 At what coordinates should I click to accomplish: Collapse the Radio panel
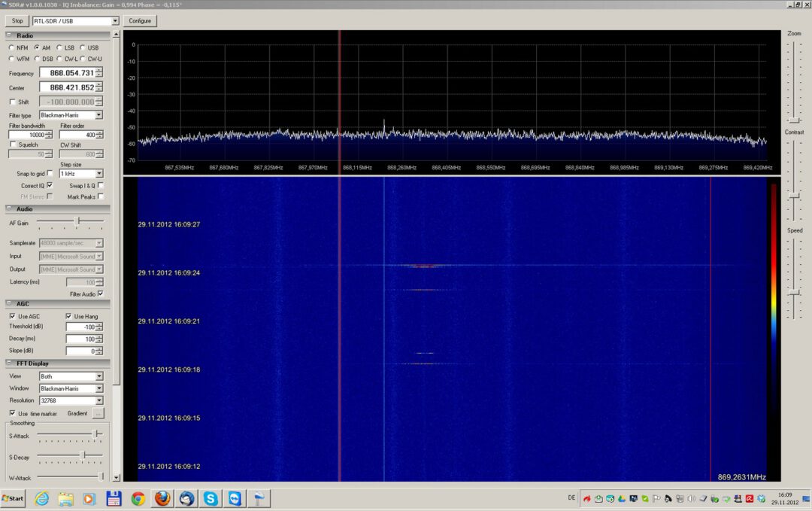(9, 35)
